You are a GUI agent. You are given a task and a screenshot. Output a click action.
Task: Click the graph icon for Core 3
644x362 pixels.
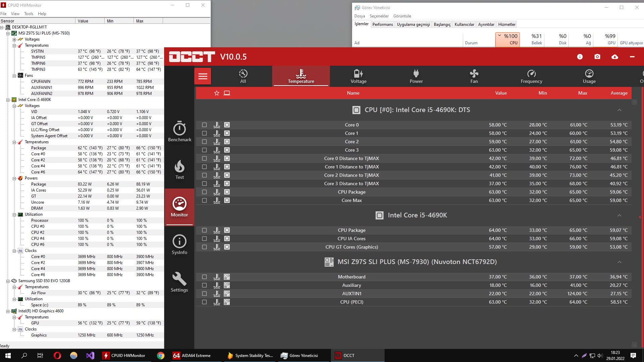pos(217,150)
